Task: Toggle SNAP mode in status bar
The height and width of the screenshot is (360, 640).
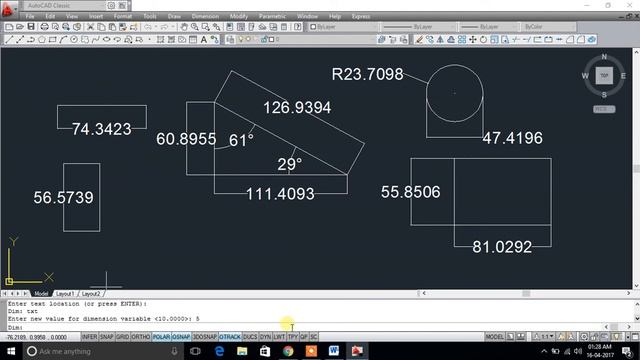Action: (107, 337)
